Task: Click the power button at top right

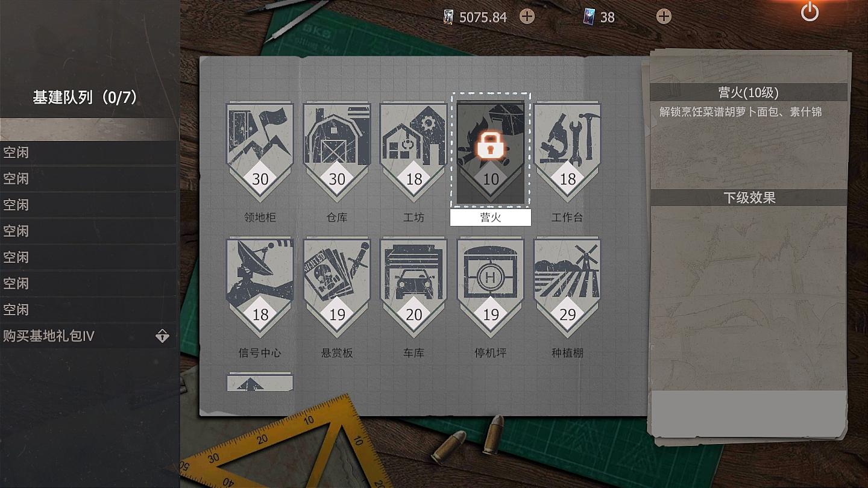Action: [x=810, y=12]
